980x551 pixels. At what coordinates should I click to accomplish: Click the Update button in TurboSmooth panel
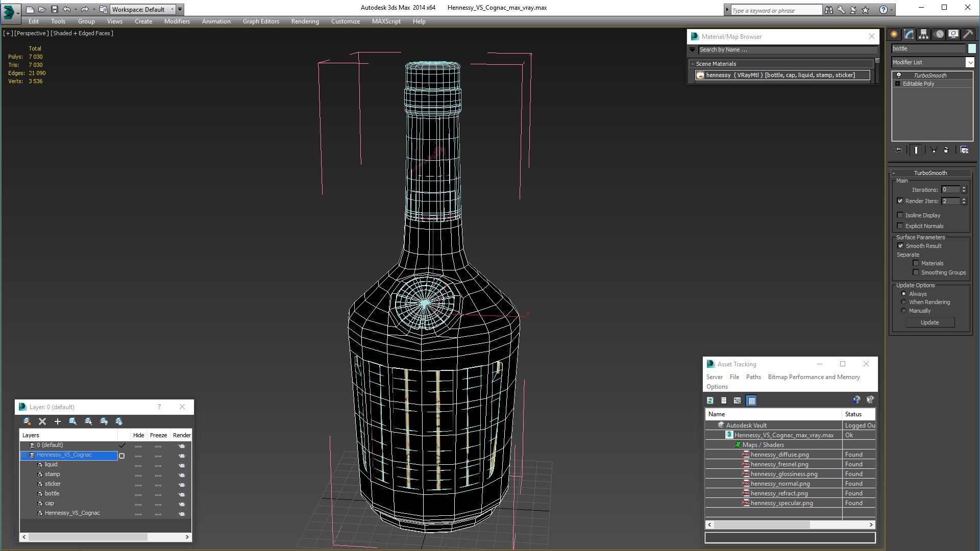click(x=930, y=321)
